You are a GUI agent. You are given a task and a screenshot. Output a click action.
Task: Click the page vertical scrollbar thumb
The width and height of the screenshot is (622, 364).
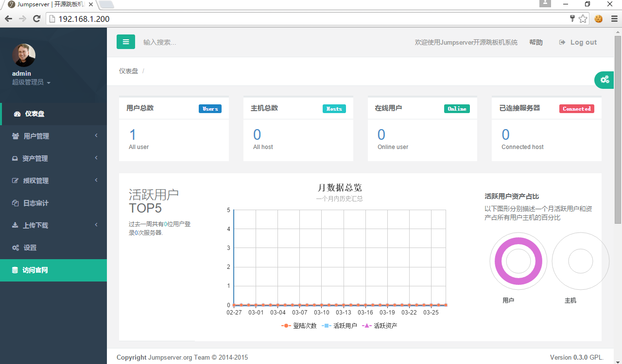pyautogui.click(x=618, y=129)
